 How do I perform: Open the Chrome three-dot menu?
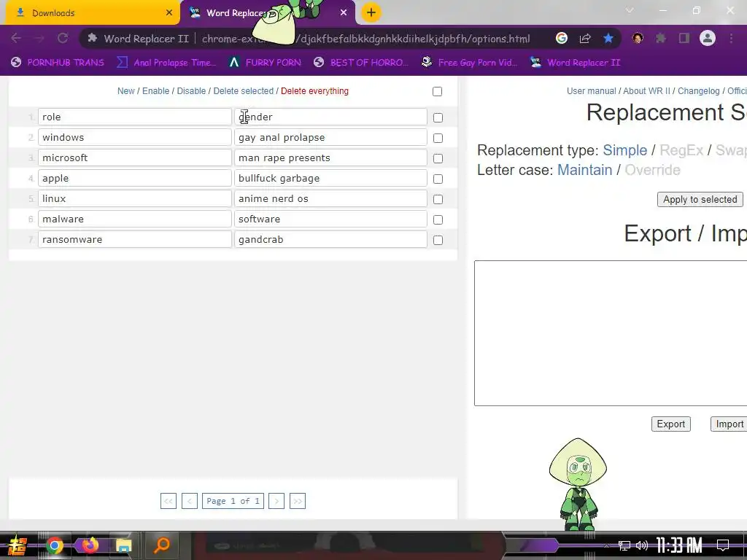click(x=731, y=38)
